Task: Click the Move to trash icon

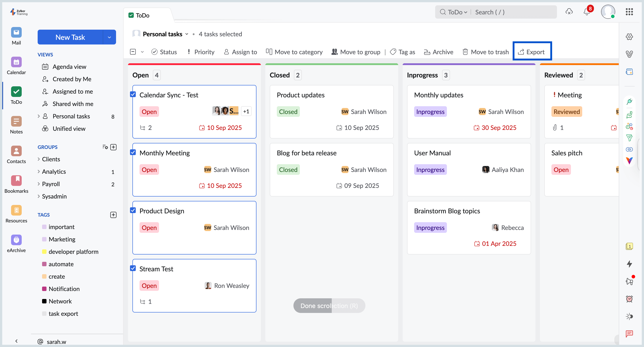Action: (x=465, y=52)
